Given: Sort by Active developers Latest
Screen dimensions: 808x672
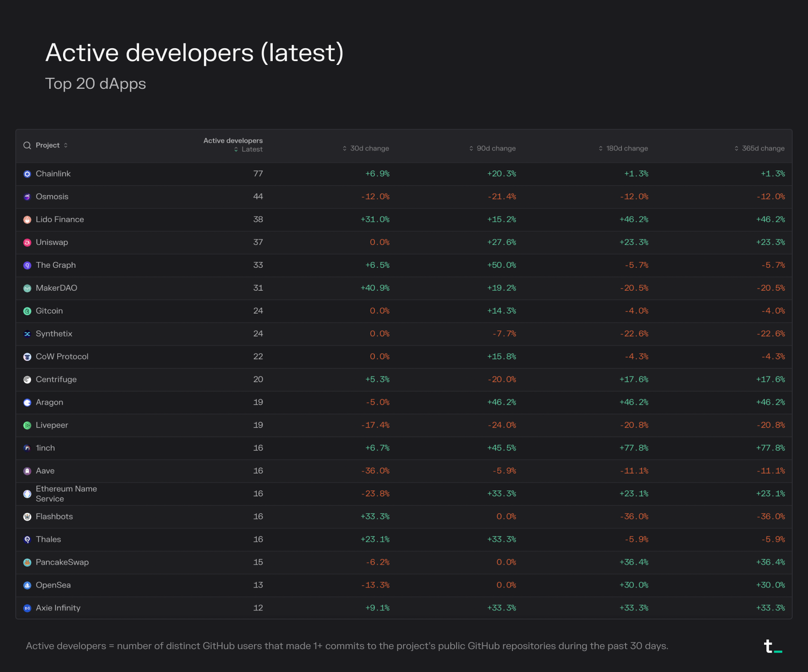Looking at the screenshot, I should 248,149.
